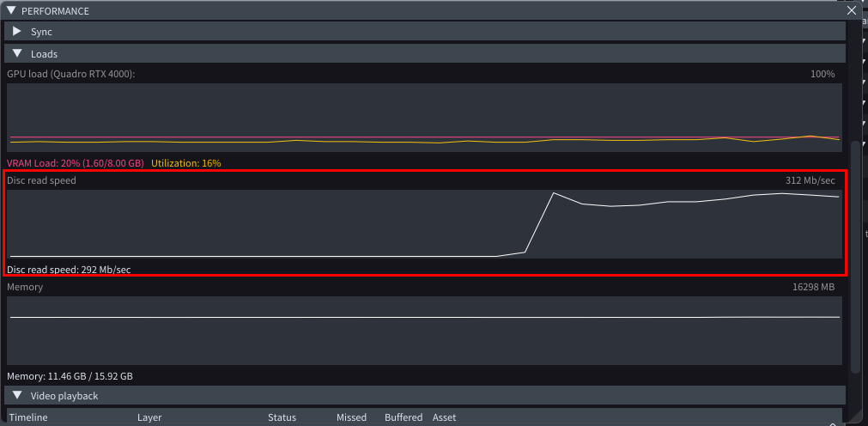Click the GPU load graph area
The width and height of the screenshot is (868, 426).
tap(424, 118)
